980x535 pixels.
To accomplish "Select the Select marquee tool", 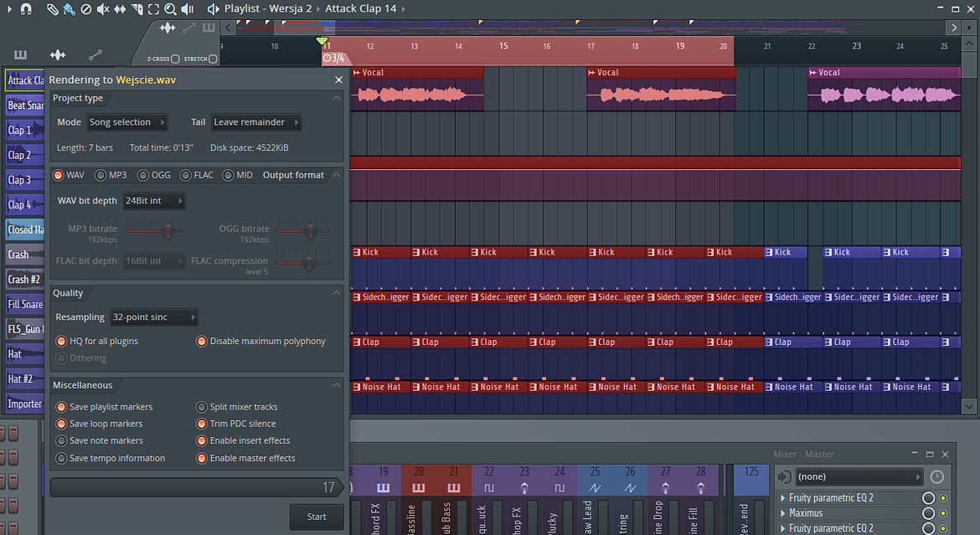I will point(153,8).
